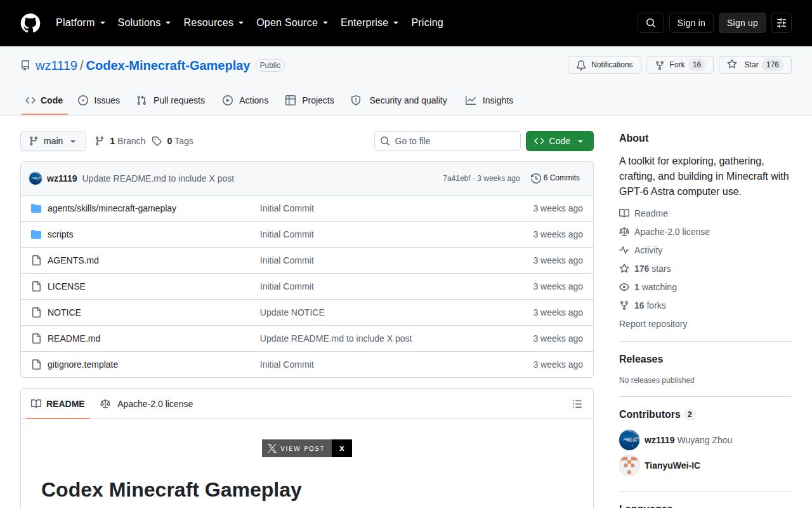Open the scripts folder name

click(x=60, y=234)
